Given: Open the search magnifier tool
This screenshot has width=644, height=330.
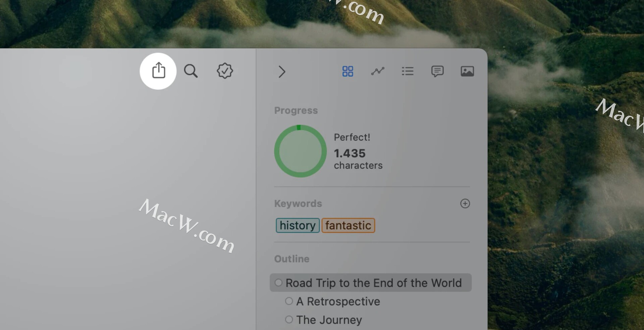Looking at the screenshot, I should pyautogui.click(x=191, y=71).
